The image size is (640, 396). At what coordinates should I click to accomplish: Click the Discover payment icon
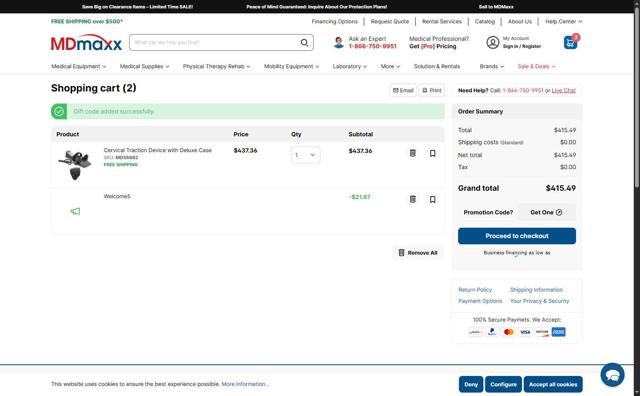(x=542, y=332)
